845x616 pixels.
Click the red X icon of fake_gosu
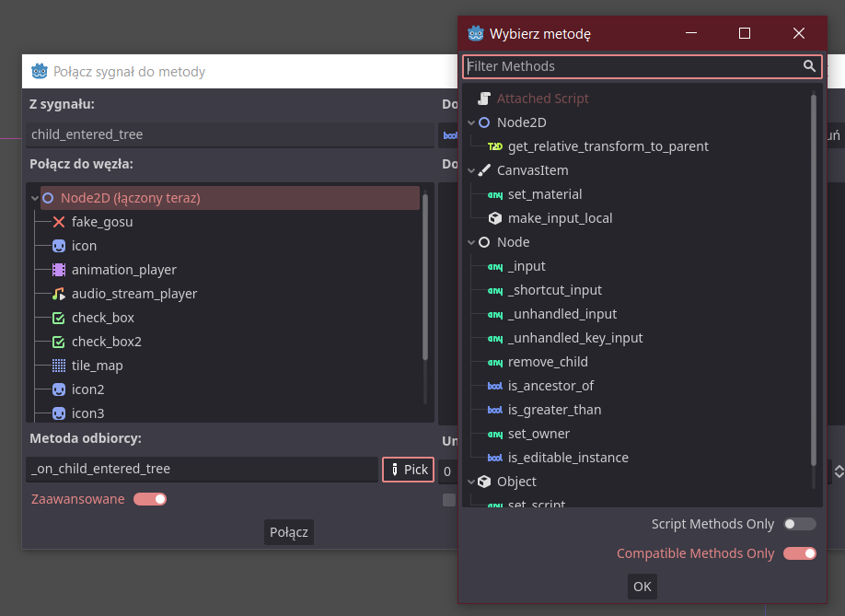coord(59,222)
